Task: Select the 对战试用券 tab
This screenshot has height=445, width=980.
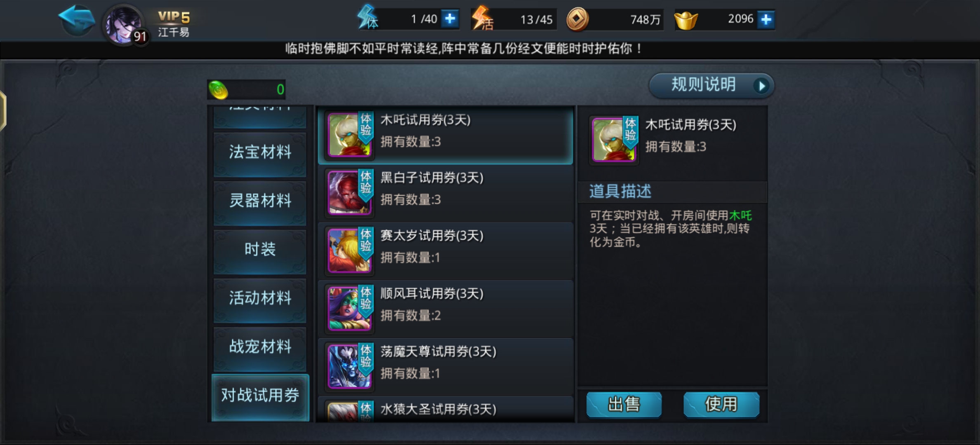Action: (x=260, y=396)
